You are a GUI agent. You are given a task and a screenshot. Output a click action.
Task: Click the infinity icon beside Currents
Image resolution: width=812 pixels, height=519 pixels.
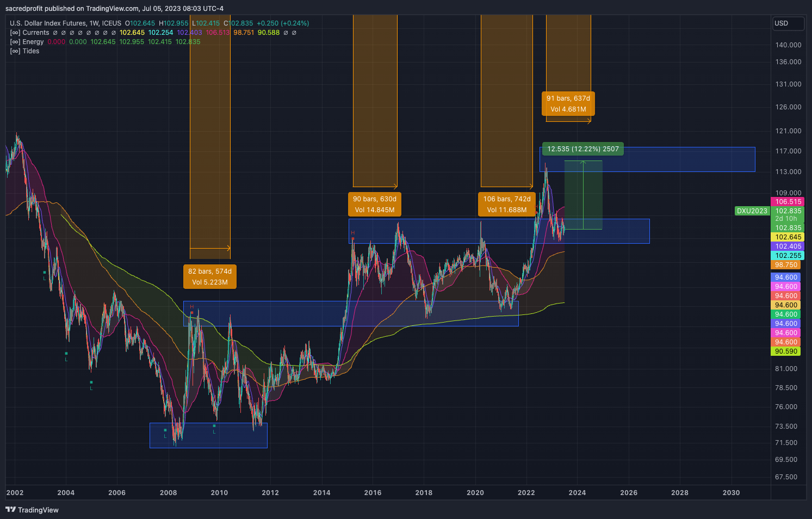(15, 33)
